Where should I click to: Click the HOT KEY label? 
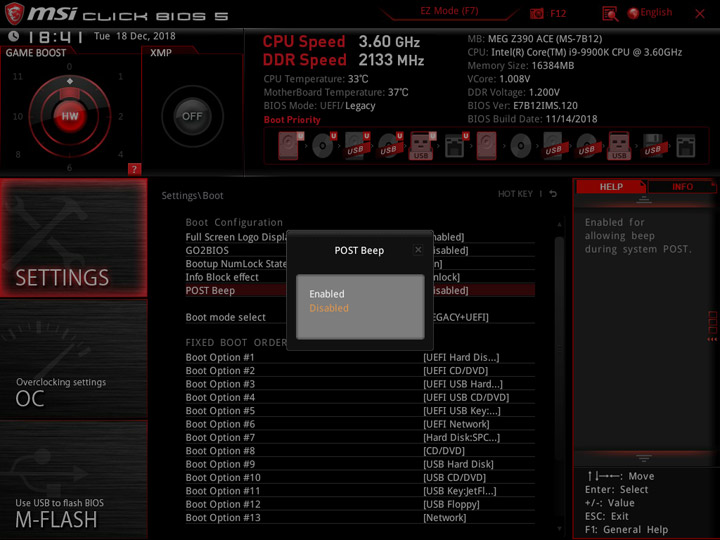515,194
